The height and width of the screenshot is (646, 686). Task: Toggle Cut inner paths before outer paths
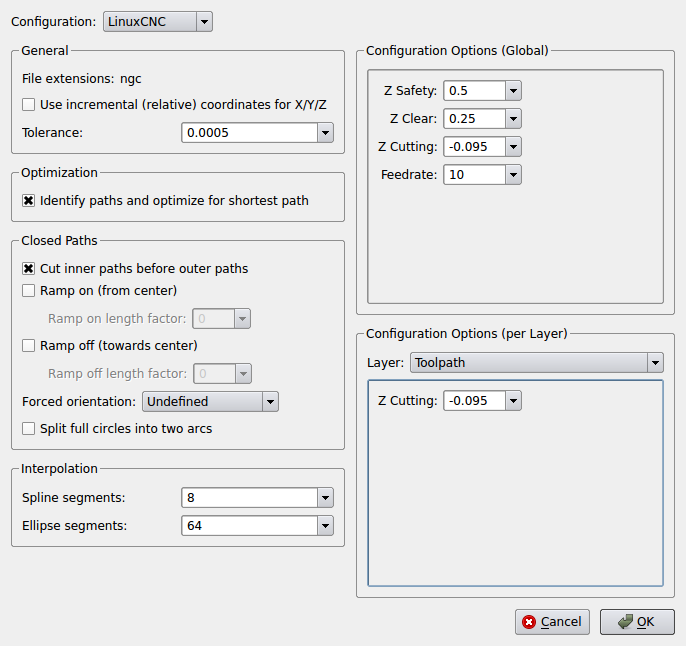pyautogui.click(x=28, y=269)
